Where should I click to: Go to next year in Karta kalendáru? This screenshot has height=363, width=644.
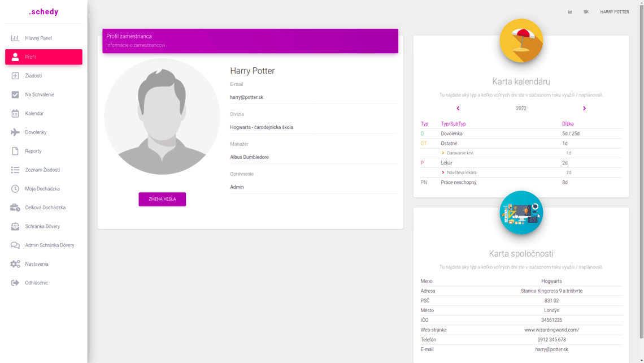pos(584,109)
